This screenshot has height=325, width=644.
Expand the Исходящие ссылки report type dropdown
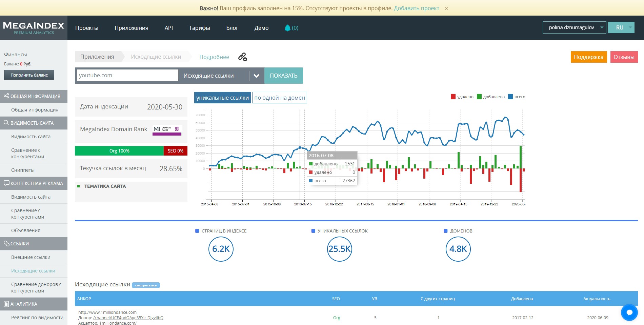(x=256, y=76)
